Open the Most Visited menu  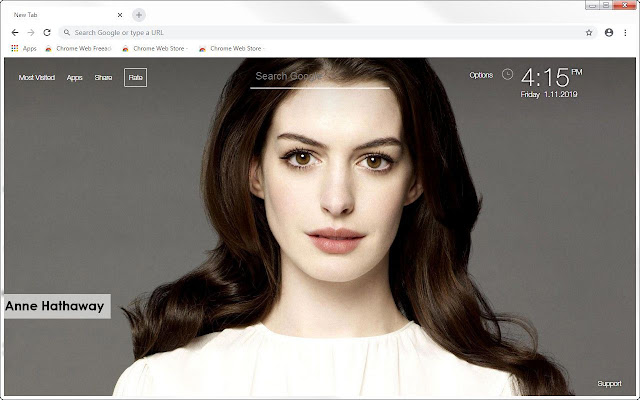pos(37,78)
